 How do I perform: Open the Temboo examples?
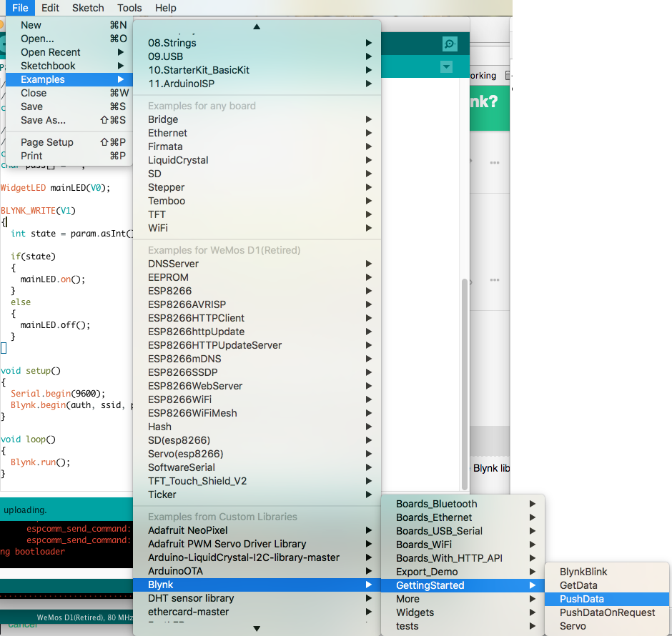(x=257, y=201)
